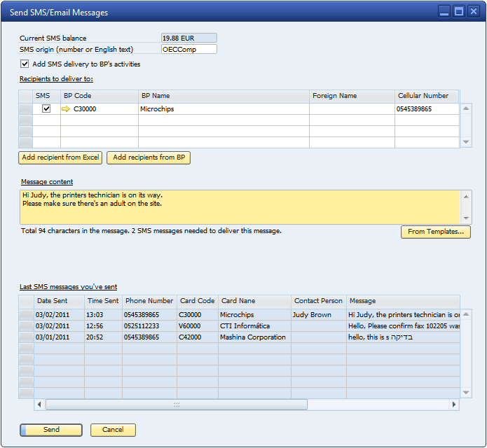Select the 12:56 time sent cell
The width and height of the screenshot is (487, 448).
(x=103, y=326)
